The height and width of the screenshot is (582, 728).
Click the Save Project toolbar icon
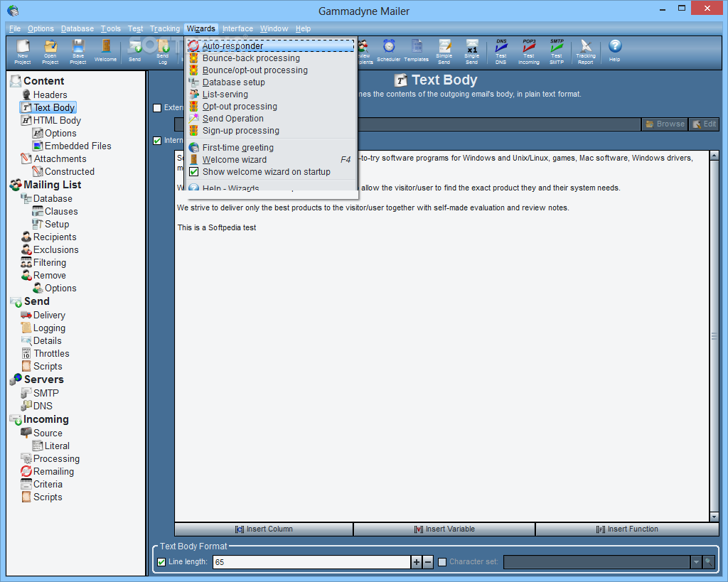coord(78,51)
